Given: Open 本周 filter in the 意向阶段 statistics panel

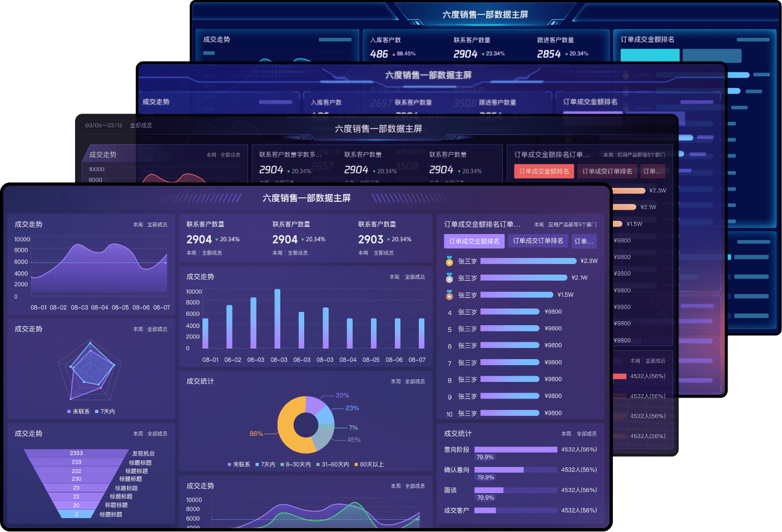Looking at the screenshot, I should 566,434.
